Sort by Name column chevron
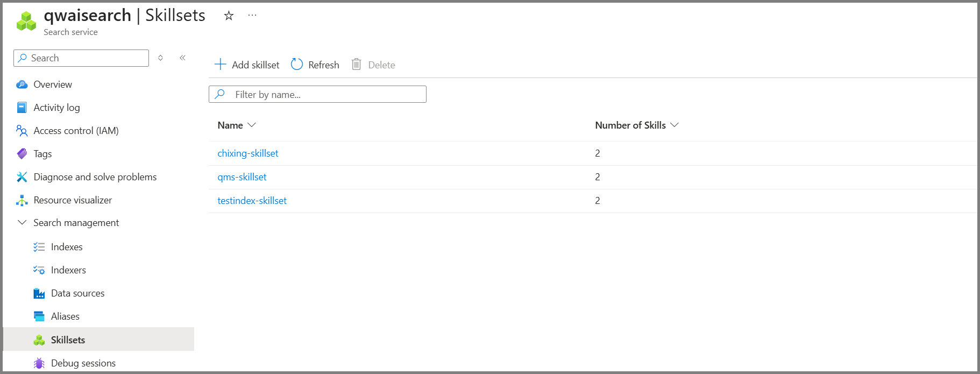This screenshot has width=980, height=374. click(x=252, y=125)
